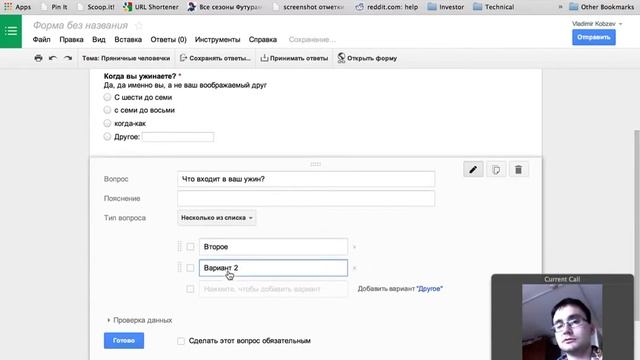Open the Technical bookmarks folder

[x=493, y=7]
